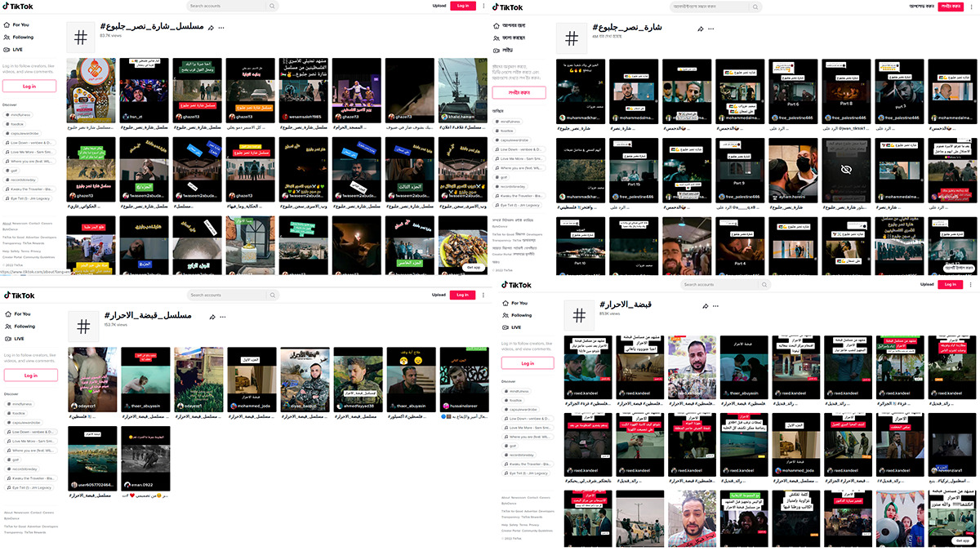Select the foodtok Discover tag on the 153.7K-views page
Viewport: 980px width, 551px height.
pos(16,413)
